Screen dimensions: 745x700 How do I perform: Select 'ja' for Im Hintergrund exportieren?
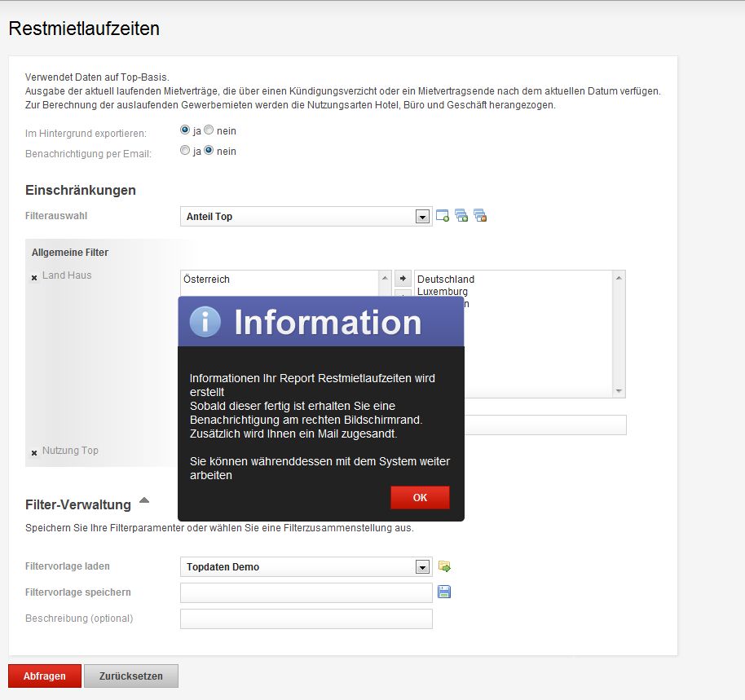pos(185,130)
